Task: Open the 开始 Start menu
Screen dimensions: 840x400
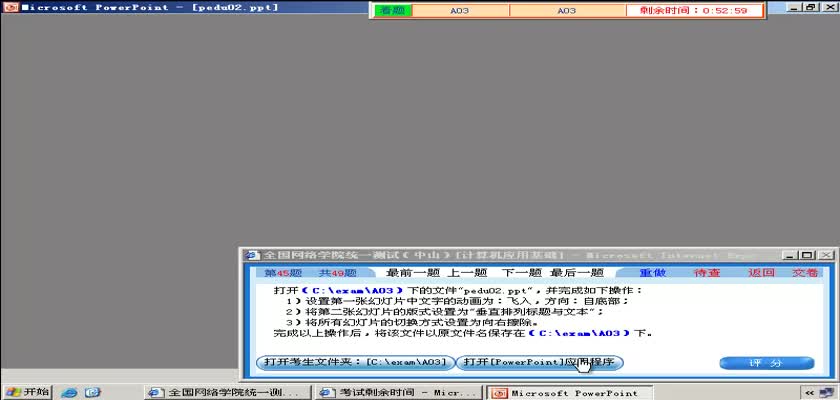Action: pyautogui.click(x=26, y=392)
